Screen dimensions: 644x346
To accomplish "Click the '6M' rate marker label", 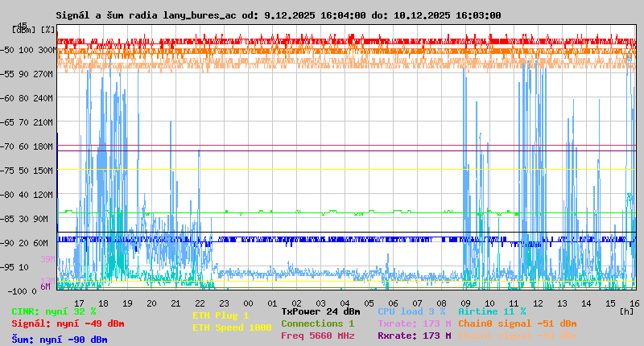I will (45, 286).
